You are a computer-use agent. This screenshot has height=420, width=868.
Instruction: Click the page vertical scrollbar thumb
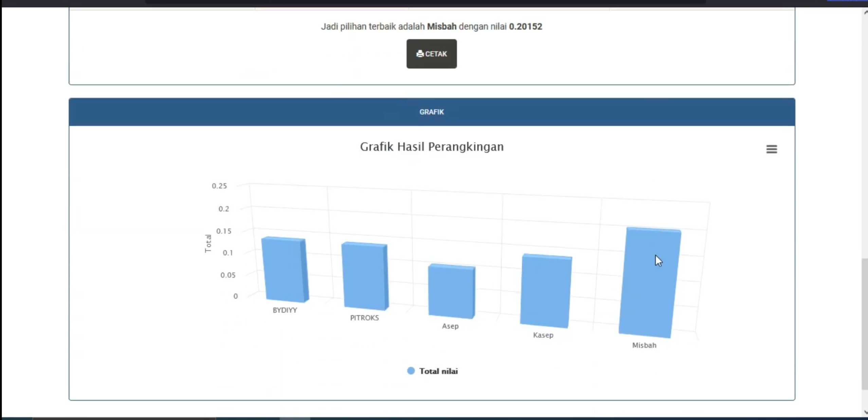(865, 324)
